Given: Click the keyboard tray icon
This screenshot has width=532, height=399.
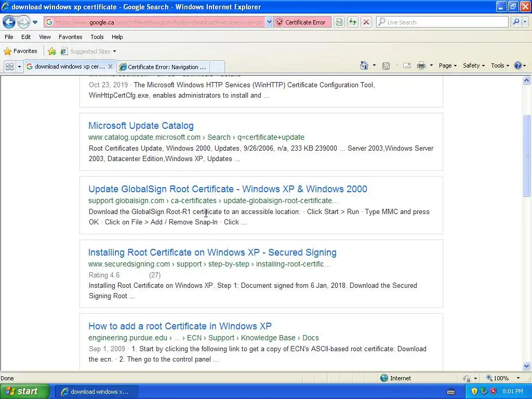Looking at the screenshot, I should coord(451,392).
